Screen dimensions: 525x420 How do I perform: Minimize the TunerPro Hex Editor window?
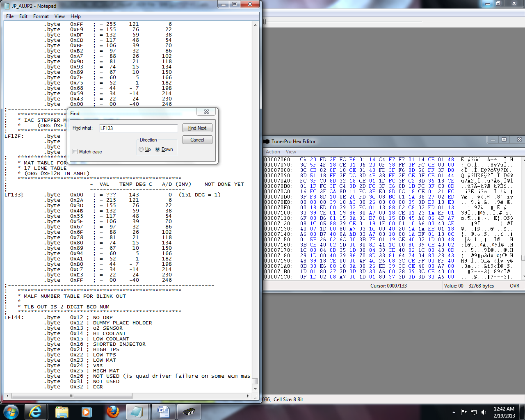tap(493, 140)
